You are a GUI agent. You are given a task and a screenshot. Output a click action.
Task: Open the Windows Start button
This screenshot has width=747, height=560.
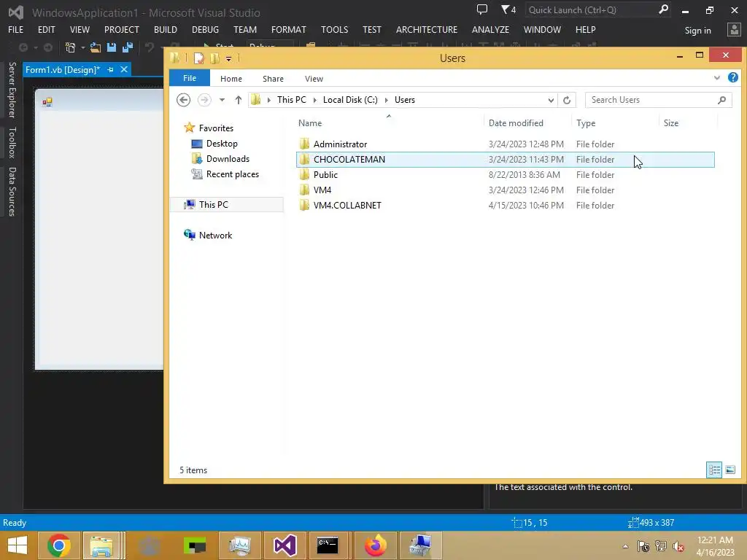[18, 545]
